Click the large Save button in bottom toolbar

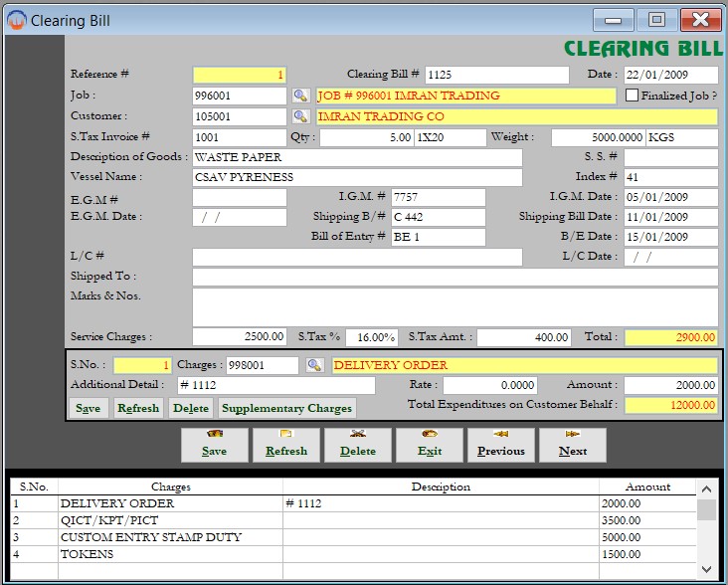[215, 446]
